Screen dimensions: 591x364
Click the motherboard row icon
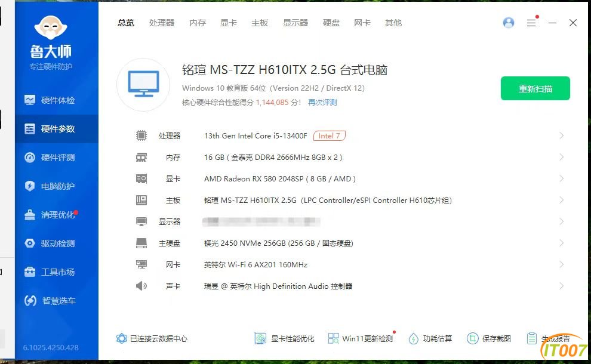(x=141, y=200)
